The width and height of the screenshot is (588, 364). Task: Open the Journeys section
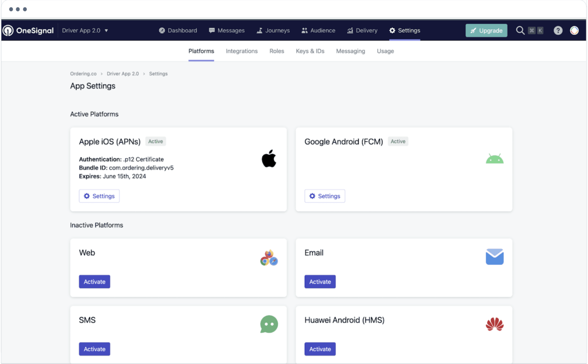[273, 31]
